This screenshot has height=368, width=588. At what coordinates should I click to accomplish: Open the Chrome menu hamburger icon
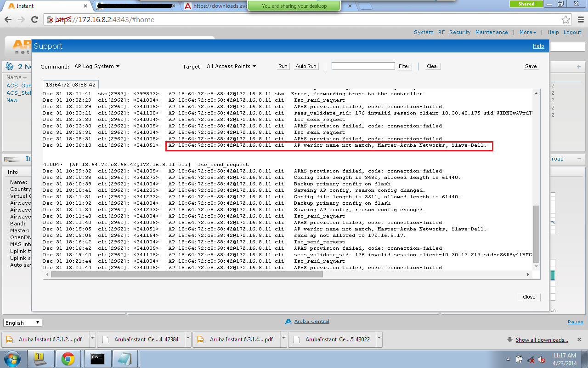coord(579,20)
